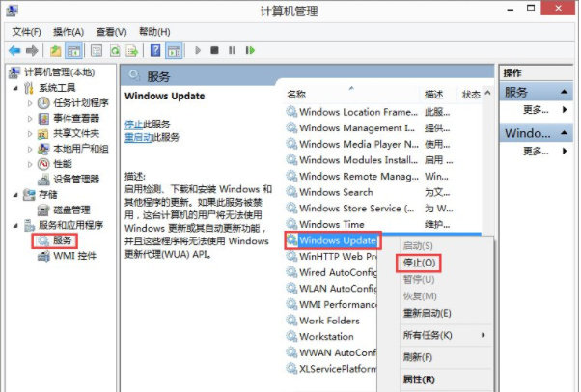Viewport: 581px width, 392px height.
Task: Select the Windows Search service
Action: (336, 192)
